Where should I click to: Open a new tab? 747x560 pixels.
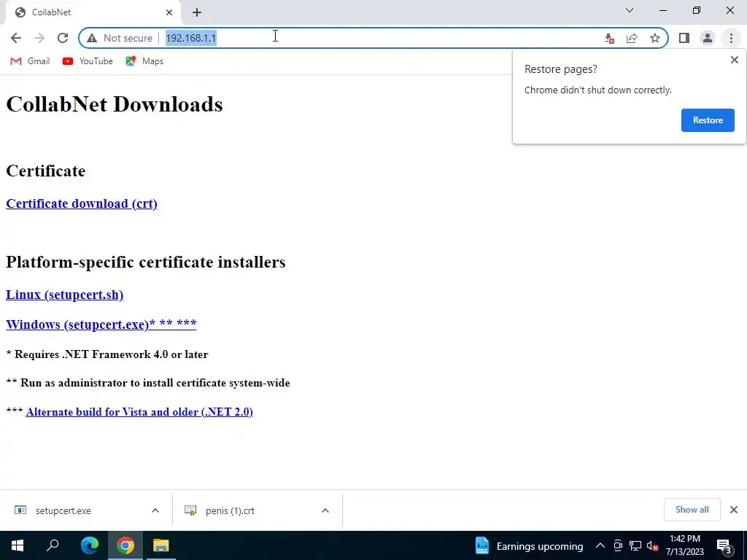(x=197, y=12)
